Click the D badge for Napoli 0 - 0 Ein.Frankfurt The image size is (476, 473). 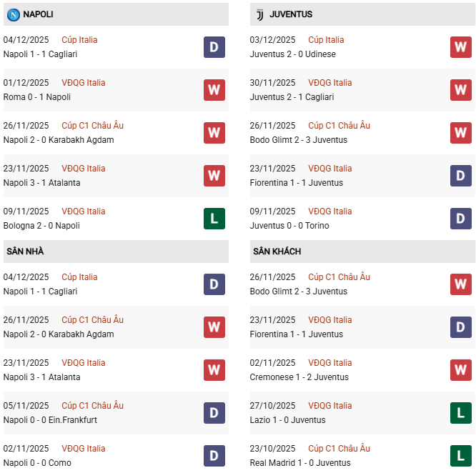214,413
